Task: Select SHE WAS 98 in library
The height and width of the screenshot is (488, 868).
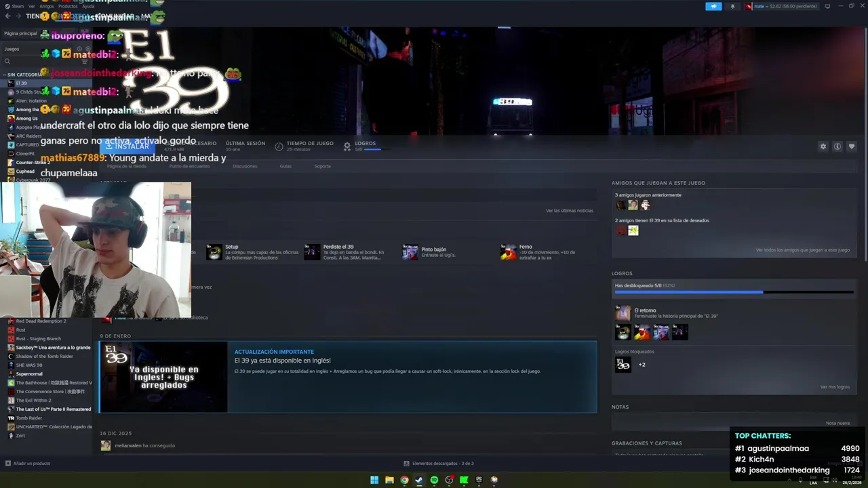Action: tap(29, 365)
